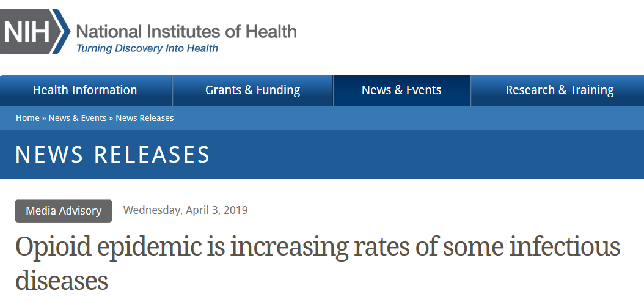Screen dimensions: 644x302
Task: Click the word diseases in headline
Action: [62, 280]
